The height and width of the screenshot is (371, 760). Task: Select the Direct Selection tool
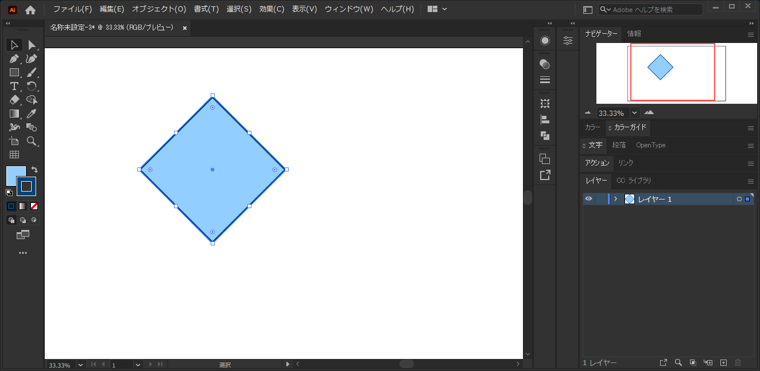coord(32,45)
